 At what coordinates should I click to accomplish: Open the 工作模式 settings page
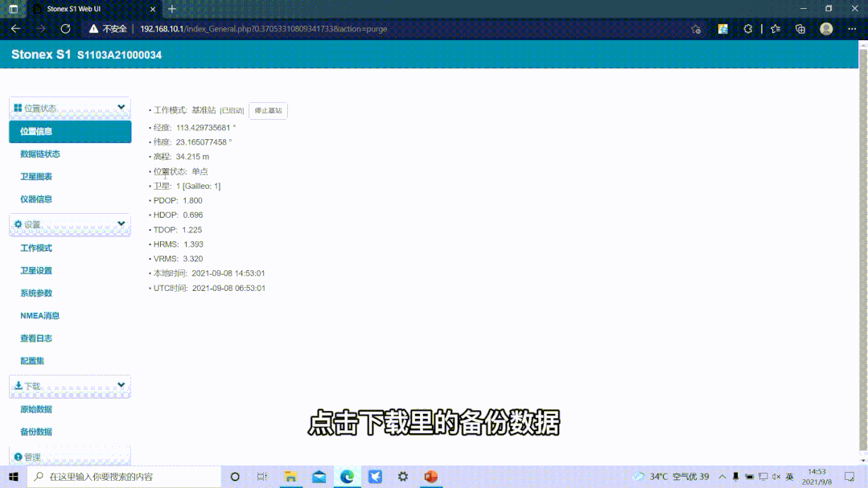[36, 248]
